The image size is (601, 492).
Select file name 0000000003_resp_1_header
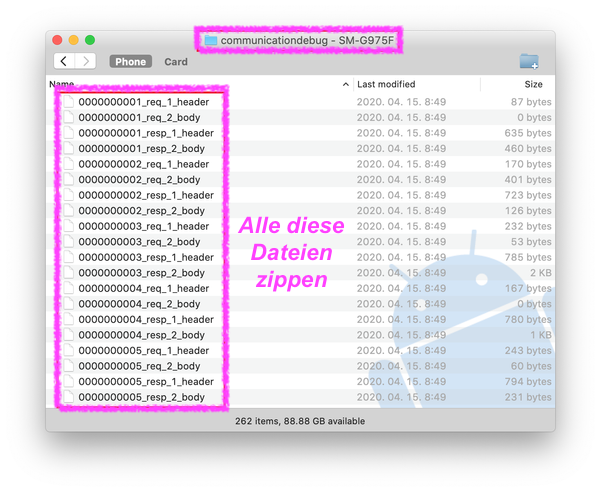[146, 257]
